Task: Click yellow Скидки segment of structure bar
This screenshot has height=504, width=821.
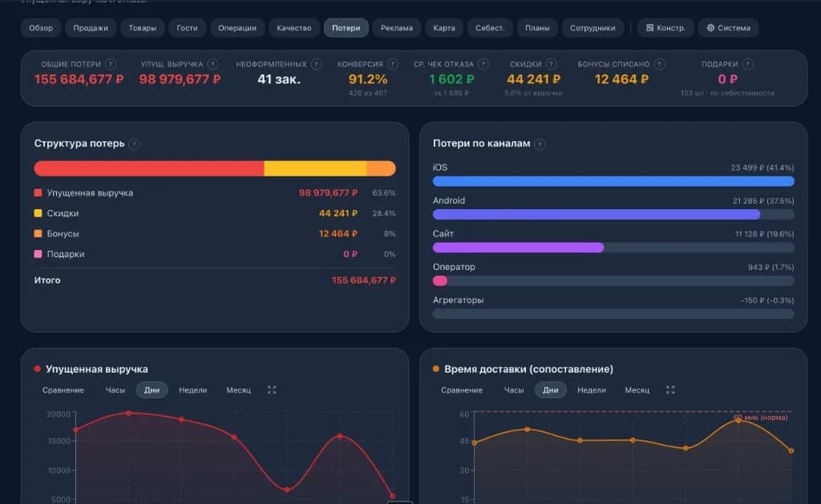Action: [x=315, y=168]
